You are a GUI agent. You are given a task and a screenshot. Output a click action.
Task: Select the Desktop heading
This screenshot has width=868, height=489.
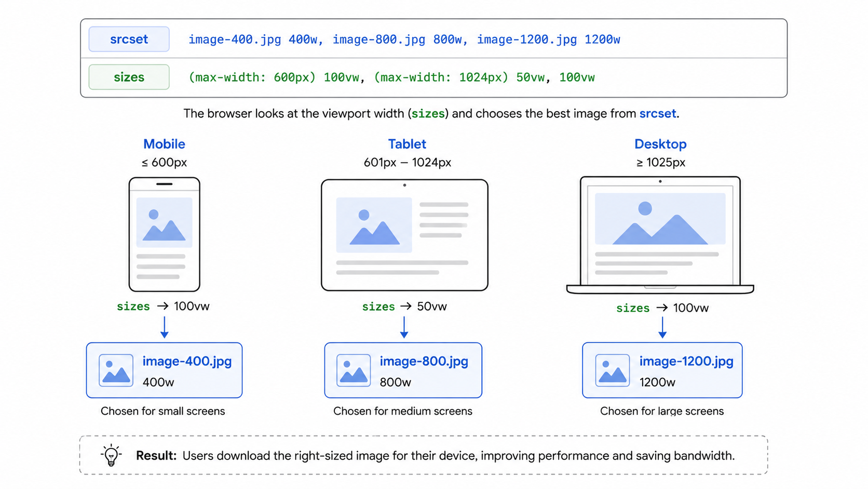(x=660, y=144)
